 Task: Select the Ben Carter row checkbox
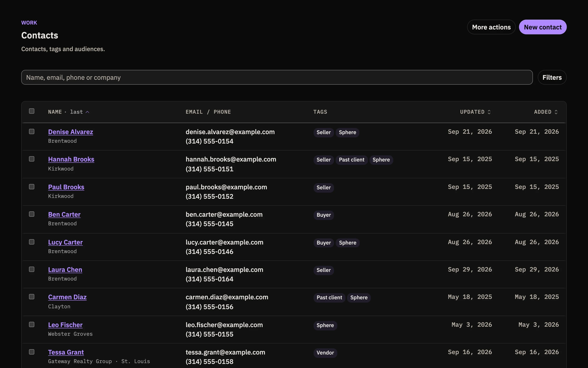pos(32,214)
